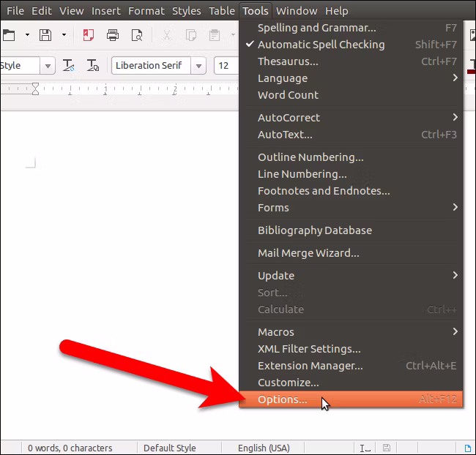Click the Liberation Serif font name field
Image resolution: width=476 pixels, height=455 pixels.
tap(151, 66)
